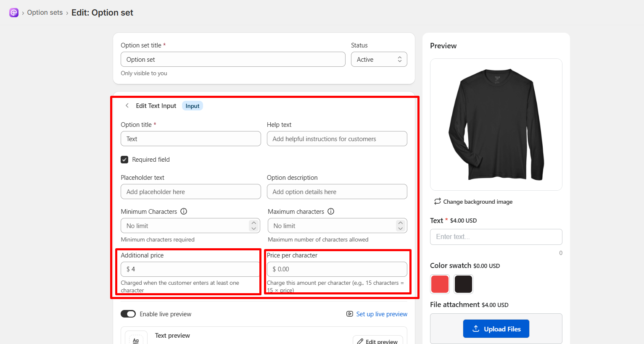The image size is (644, 344).
Task: Click the Help text input field
Action: pyautogui.click(x=337, y=139)
